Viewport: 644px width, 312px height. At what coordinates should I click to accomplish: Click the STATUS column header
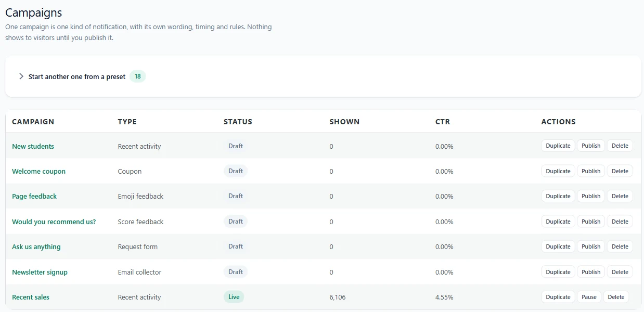(x=238, y=122)
